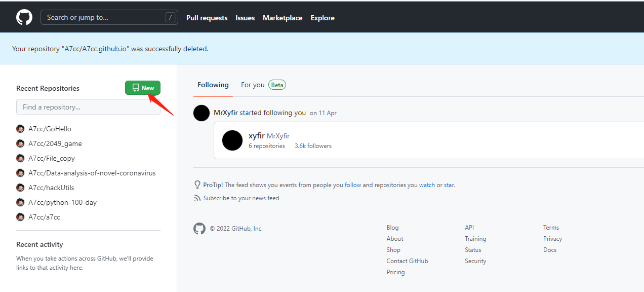Open avatar icon beside A7cc/GoHello

20,129
